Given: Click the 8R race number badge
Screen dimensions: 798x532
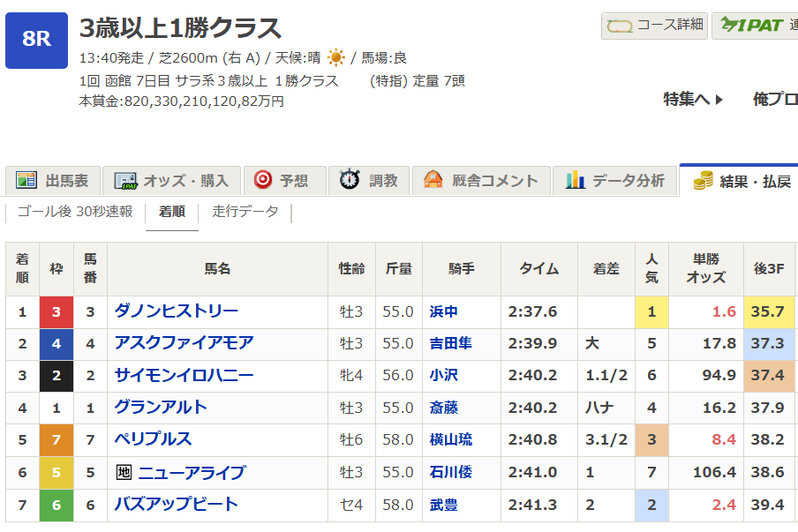Looking at the screenshot, I should click(x=37, y=41).
